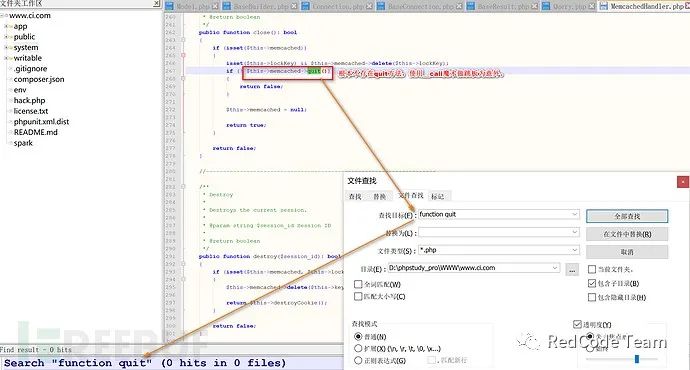This screenshot has height=370, width=690.
Task: Select the 正则表达式(G) regex radio button
Action: pyautogui.click(x=358, y=360)
